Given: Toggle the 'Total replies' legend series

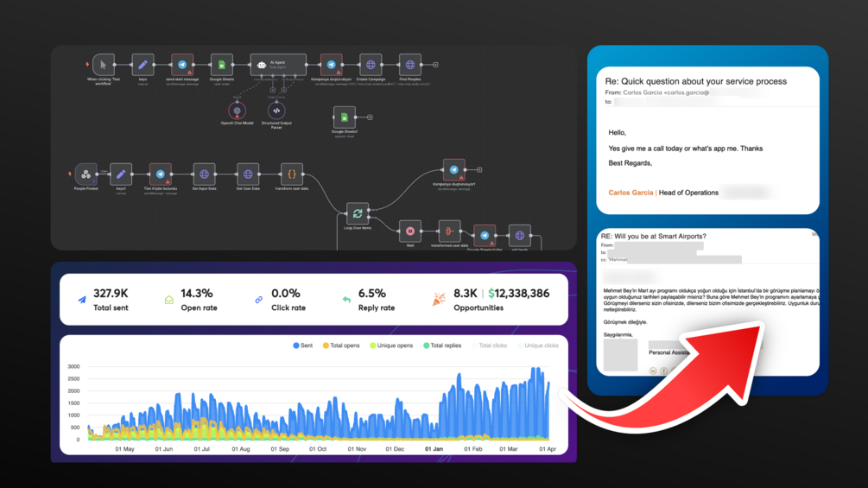Looking at the screenshot, I should [x=442, y=345].
